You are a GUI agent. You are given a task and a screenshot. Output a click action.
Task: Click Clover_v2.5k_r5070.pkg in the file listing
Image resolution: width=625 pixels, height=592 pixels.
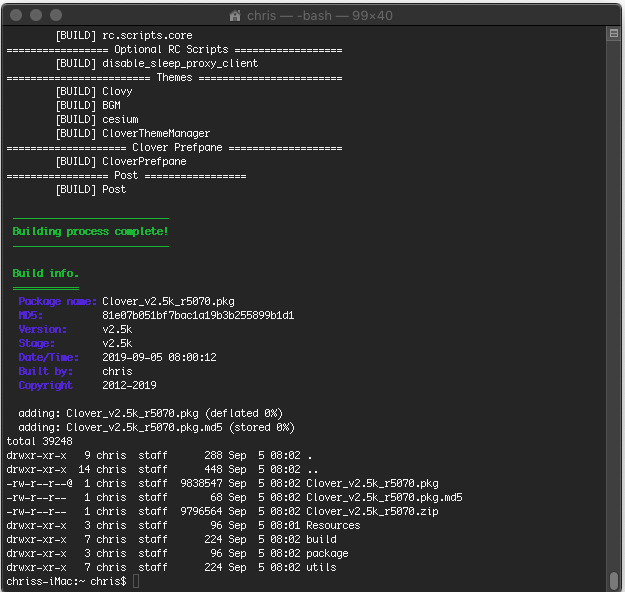[x=372, y=484]
